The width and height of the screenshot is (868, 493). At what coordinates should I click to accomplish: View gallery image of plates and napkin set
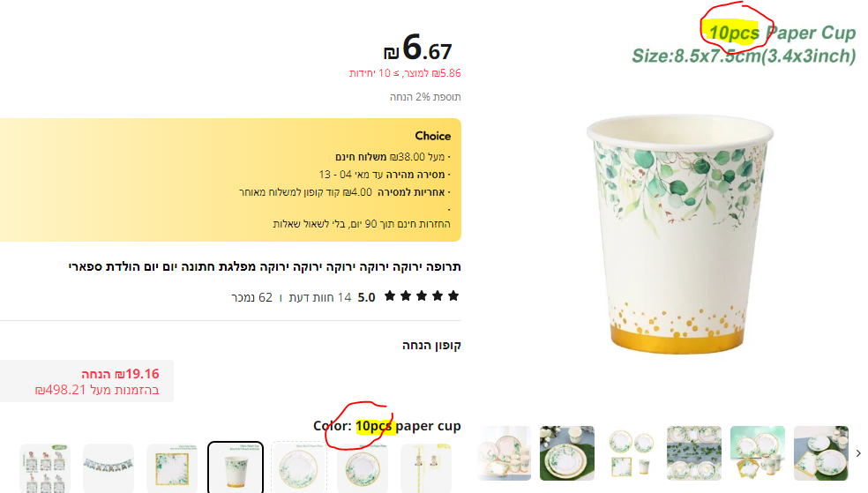631,453
